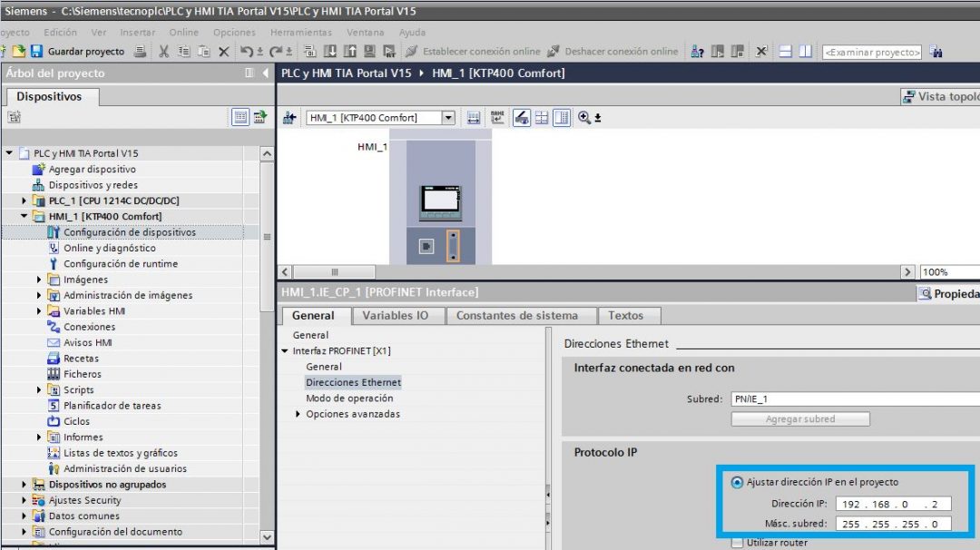Expand PLC_1 [CPU 1214C DC/DC/DC] node
980x550 pixels.
pyautogui.click(x=24, y=201)
